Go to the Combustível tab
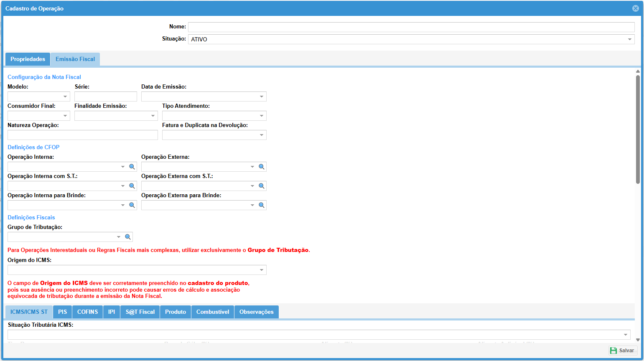The height and width of the screenshot is (361, 644). tap(213, 312)
